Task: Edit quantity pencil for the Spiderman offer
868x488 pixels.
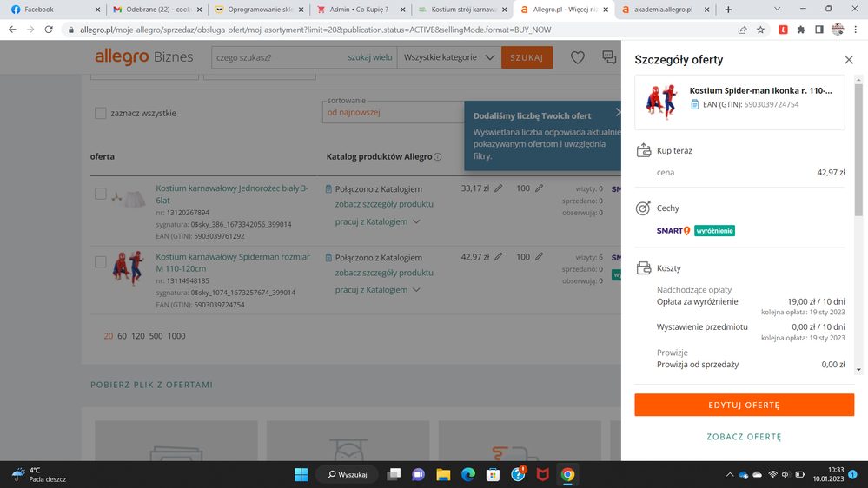Action: tap(540, 257)
